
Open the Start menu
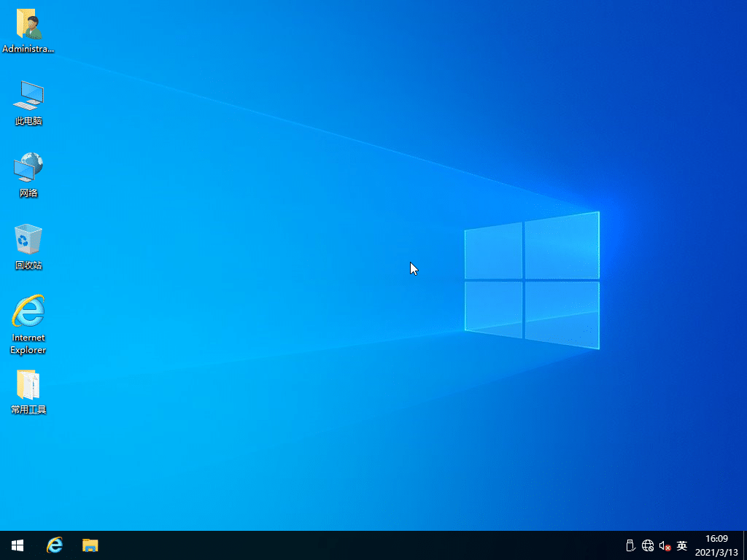16,545
